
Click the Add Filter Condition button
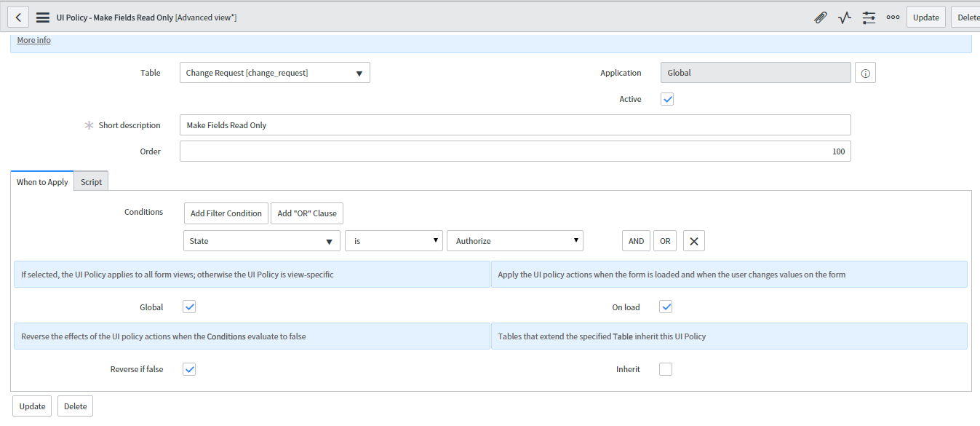coord(226,213)
